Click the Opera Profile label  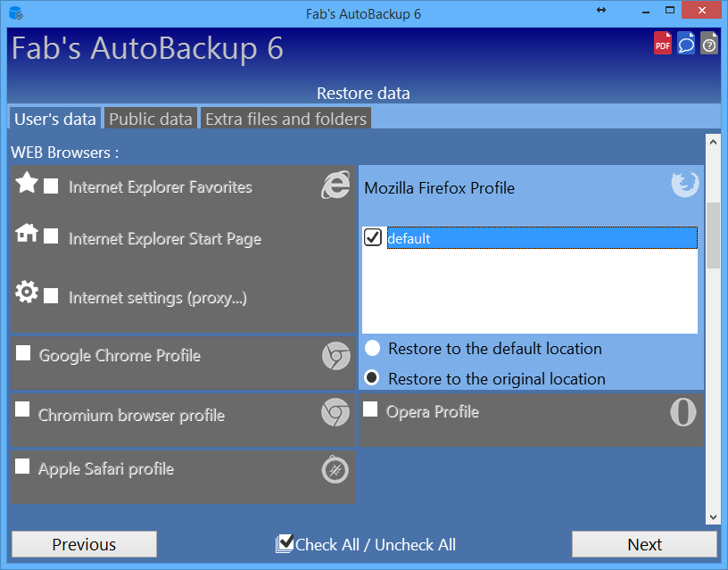pos(432,412)
